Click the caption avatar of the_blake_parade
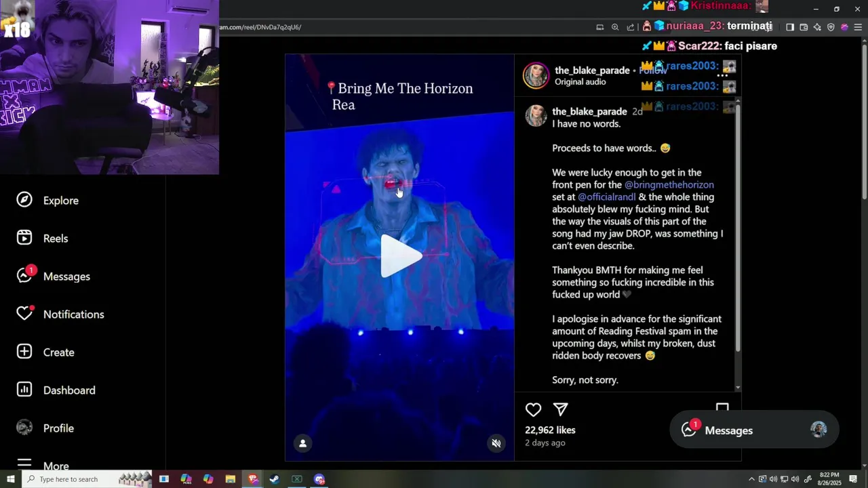Viewport: 868px width, 488px height. pos(536,116)
